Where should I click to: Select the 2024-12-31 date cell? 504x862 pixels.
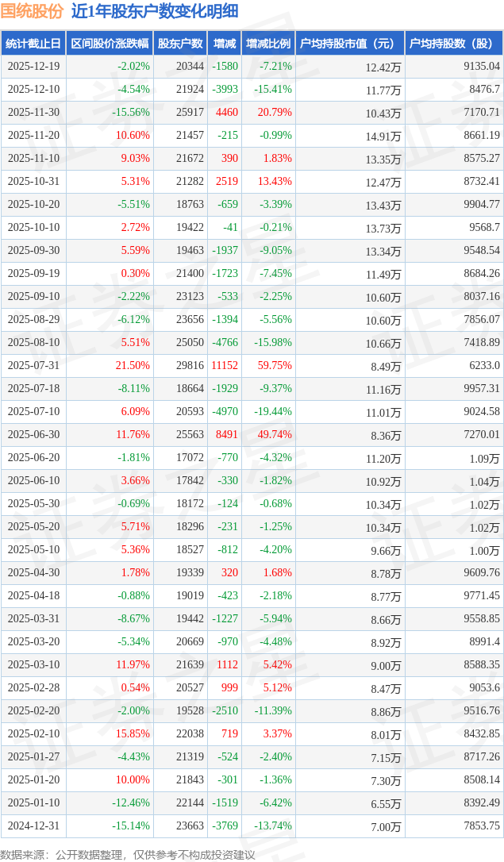pos(33,826)
